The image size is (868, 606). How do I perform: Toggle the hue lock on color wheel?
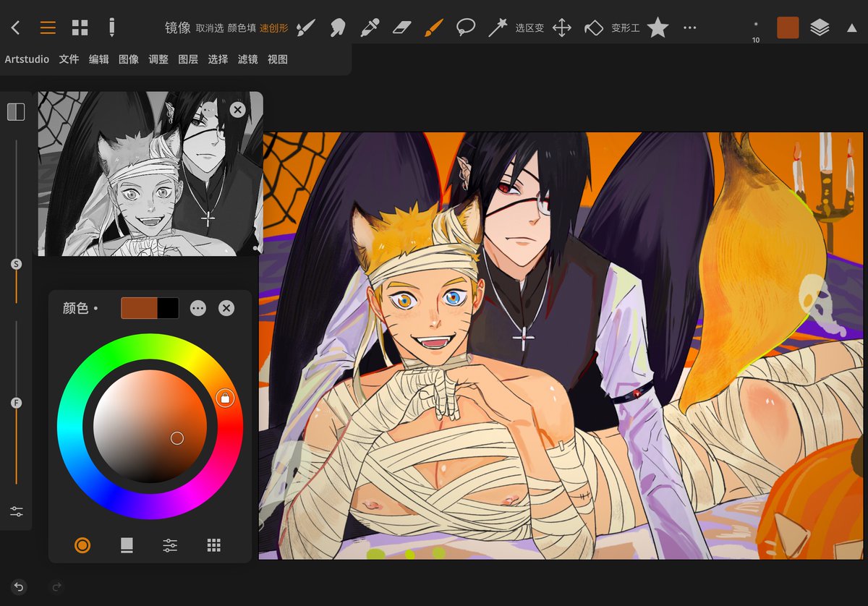pos(225,398)
